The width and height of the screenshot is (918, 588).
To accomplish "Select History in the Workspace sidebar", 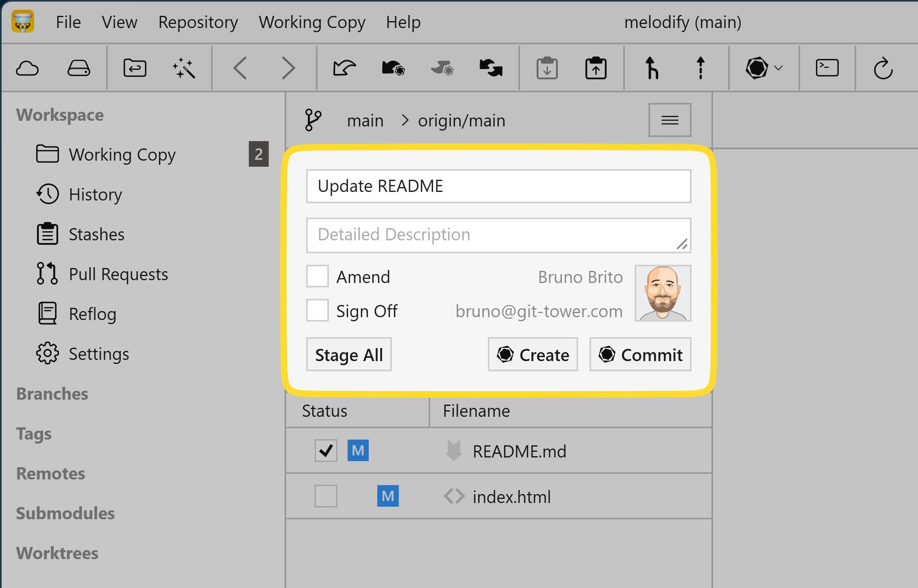I will click(x=95, y=194).
